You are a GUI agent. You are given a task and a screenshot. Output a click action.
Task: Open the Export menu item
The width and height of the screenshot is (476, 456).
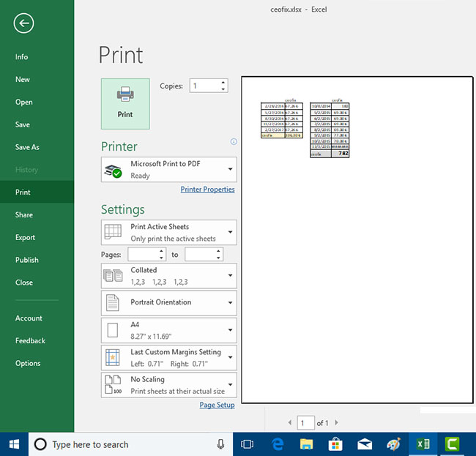pos(25,237)
